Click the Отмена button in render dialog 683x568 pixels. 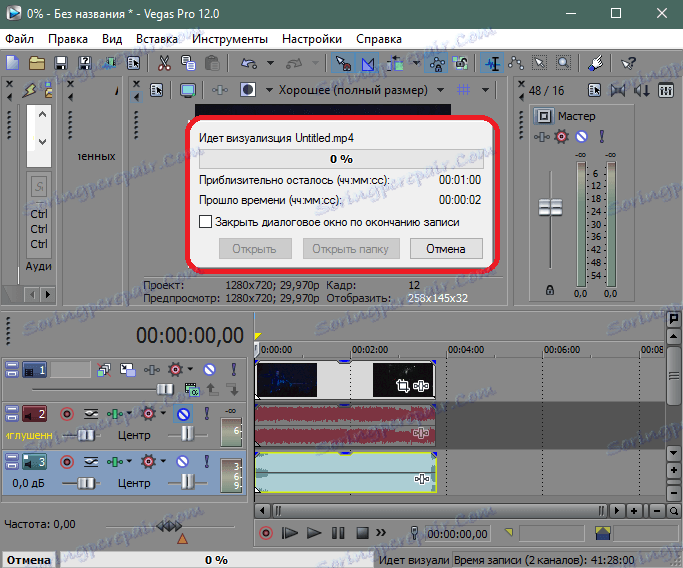(446, 249)
